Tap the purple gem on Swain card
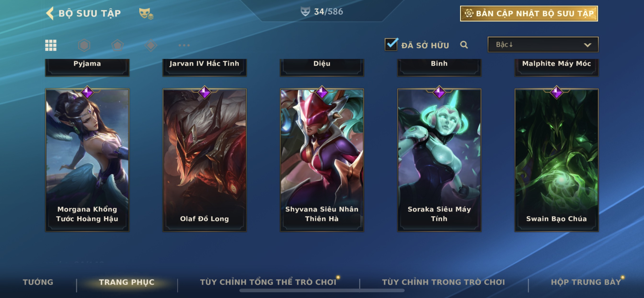 click(557, 92)
